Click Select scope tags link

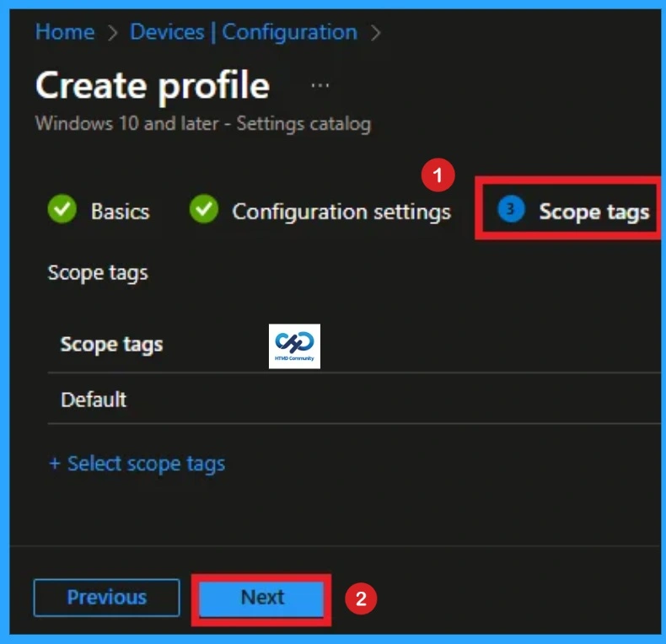pyautogui.click(x=137, y=464)
